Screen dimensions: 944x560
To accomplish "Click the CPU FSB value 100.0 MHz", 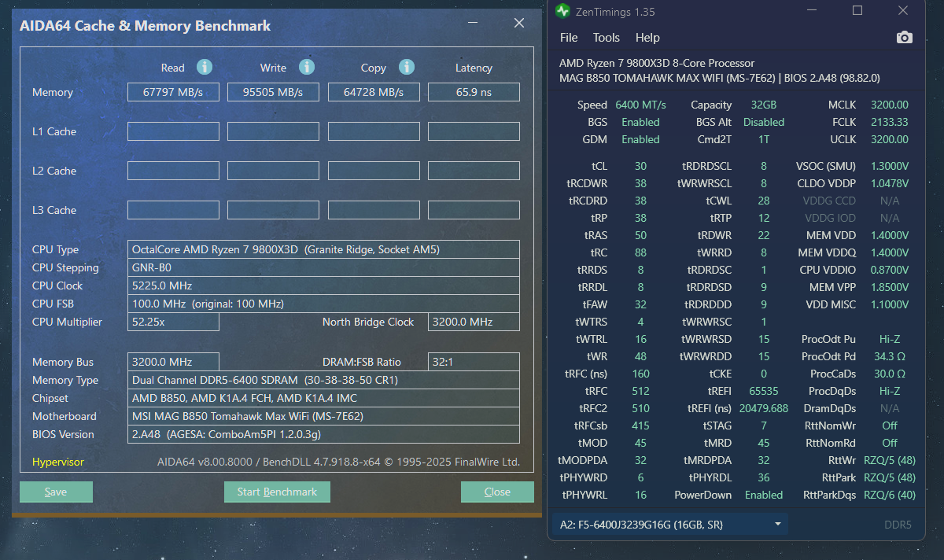I will point(323,304).
